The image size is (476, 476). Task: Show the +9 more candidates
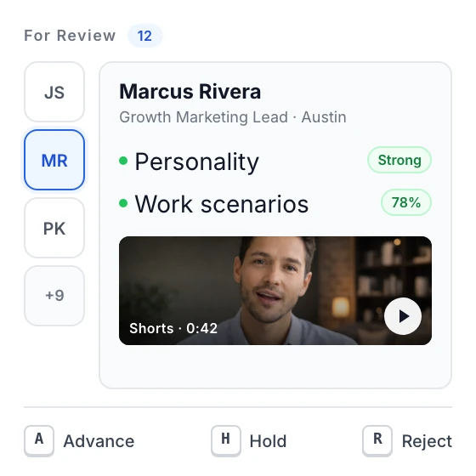point(54,296)
